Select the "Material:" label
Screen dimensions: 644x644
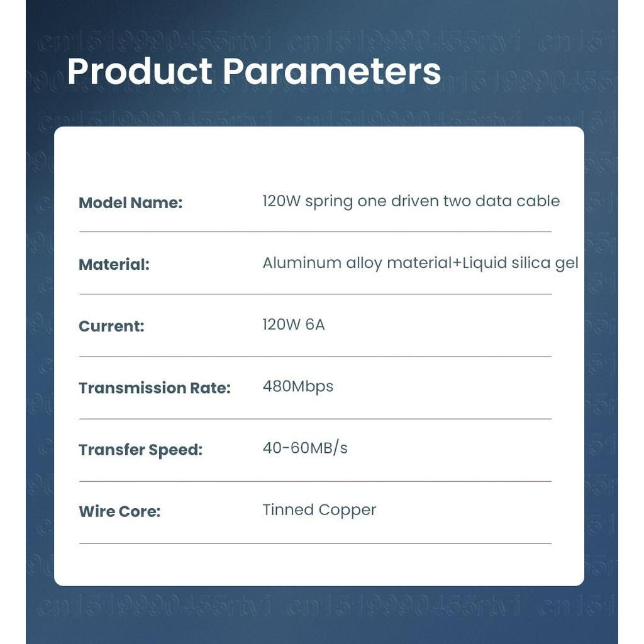pos(114,265)
